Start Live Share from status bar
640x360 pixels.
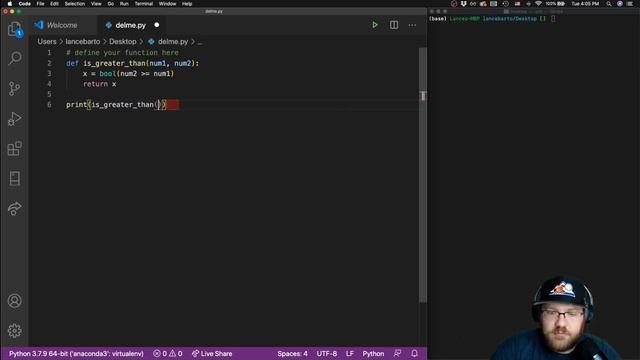click(x=212, y=353)
